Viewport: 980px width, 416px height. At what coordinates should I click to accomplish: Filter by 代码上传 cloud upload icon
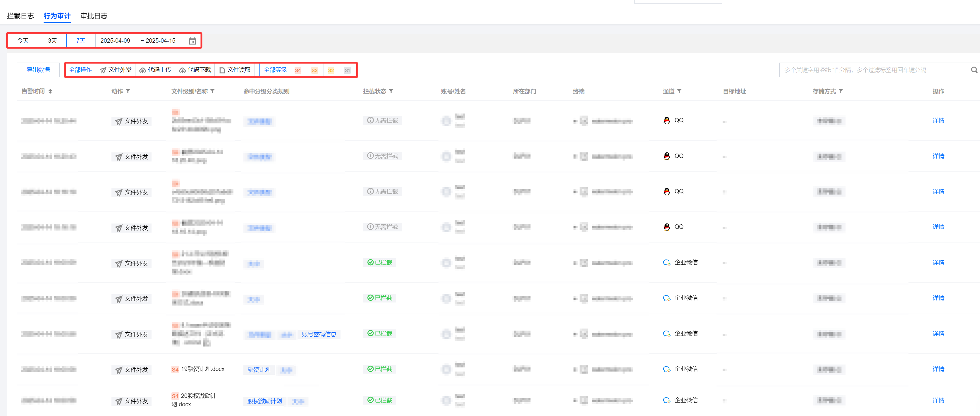point(143,71)
